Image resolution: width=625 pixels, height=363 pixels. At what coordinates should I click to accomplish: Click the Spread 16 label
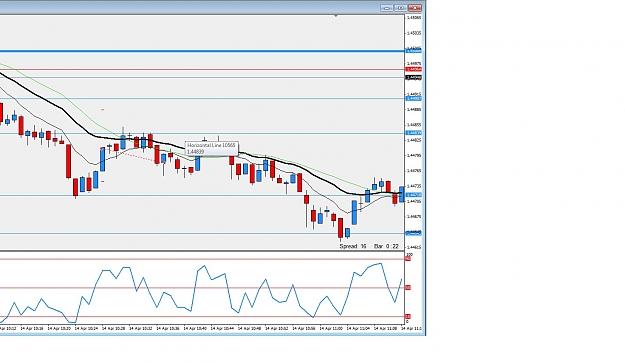[x=353, y=246]
